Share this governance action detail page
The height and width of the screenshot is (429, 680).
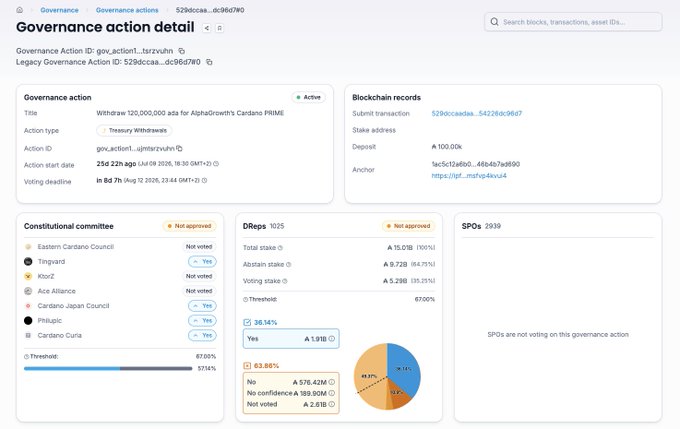point(206,28)
